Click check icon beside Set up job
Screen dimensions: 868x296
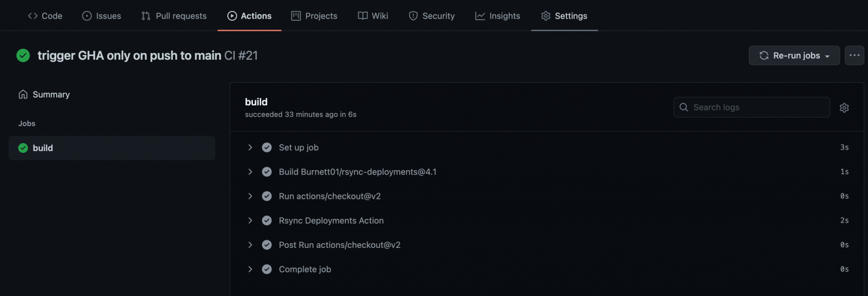(x=267, y=148)
